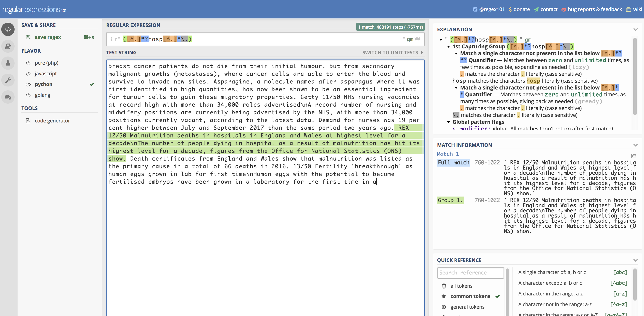Viewport: 644px width, 316px height.
Task: Choose the golang flavor option
Action: click(x=43, y=95)
